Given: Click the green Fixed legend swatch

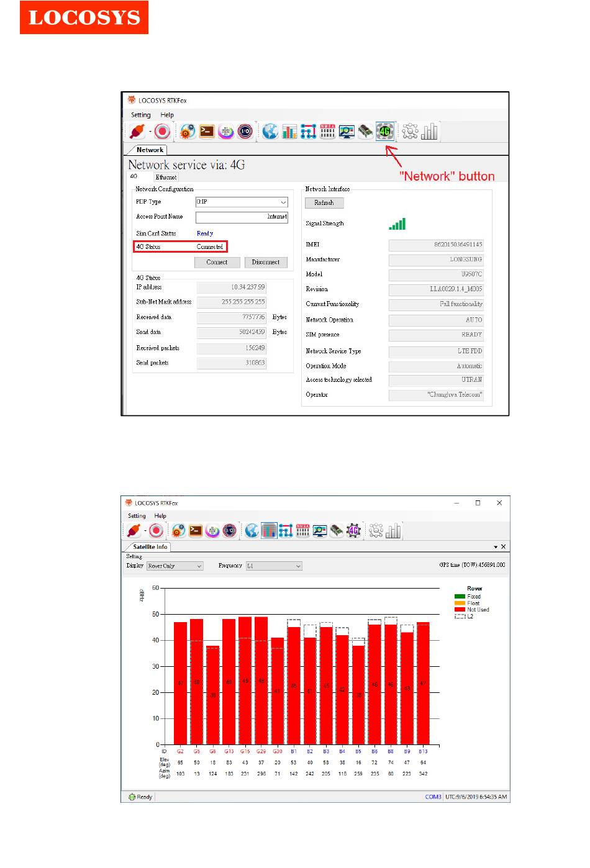Looking at the screenshot, I should (x=460, y=597).
